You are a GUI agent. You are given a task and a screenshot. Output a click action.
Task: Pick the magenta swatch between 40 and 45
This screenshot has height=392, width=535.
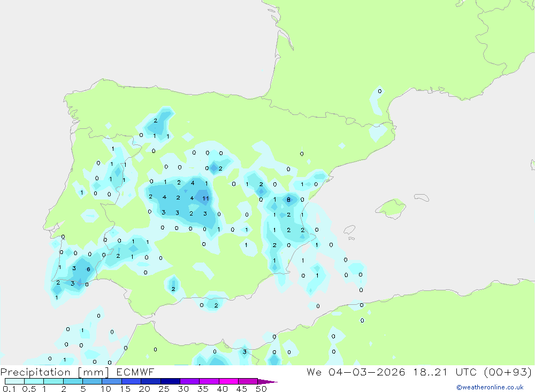(228, 381)
